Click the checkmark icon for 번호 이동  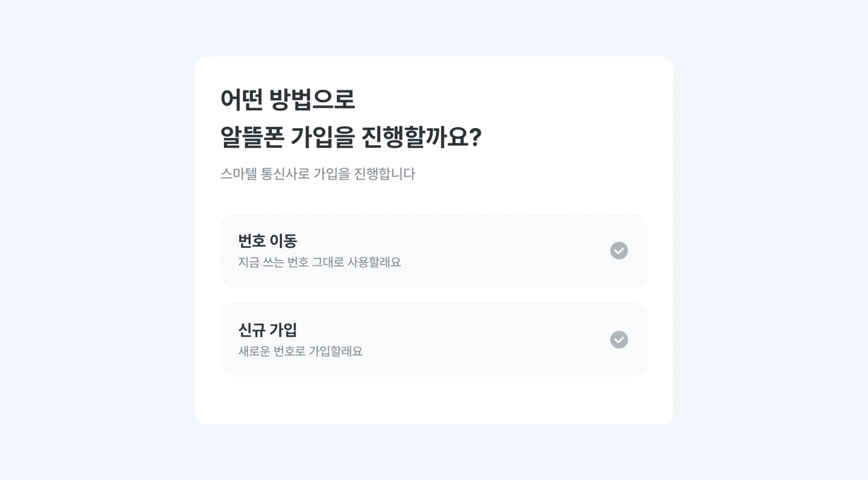coord(619,250)
